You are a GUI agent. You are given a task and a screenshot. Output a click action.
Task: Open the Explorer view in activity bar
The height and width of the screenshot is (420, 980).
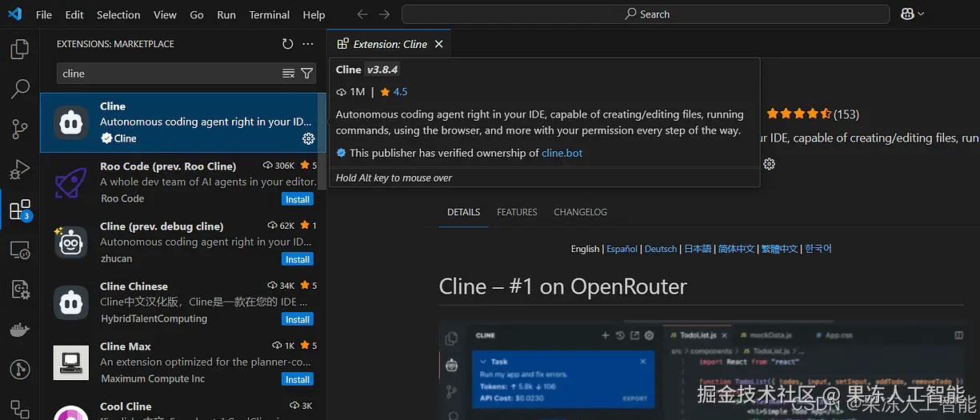[20, 50]
